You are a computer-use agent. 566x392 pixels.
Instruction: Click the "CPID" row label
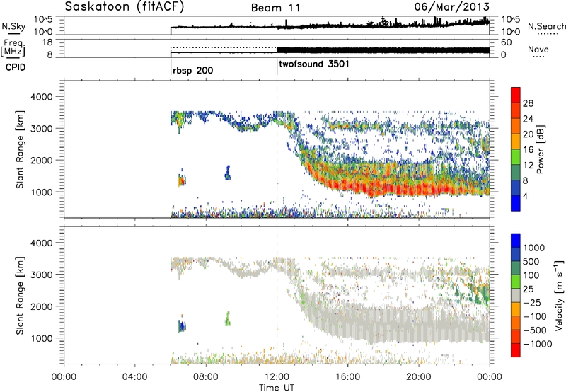click(x=16, y=67)
